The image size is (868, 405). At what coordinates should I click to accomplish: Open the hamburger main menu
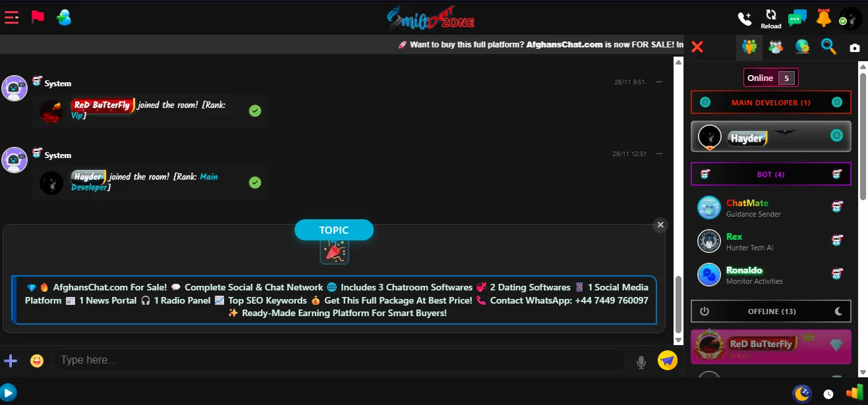pyautogui.click(x=11, y=18)
